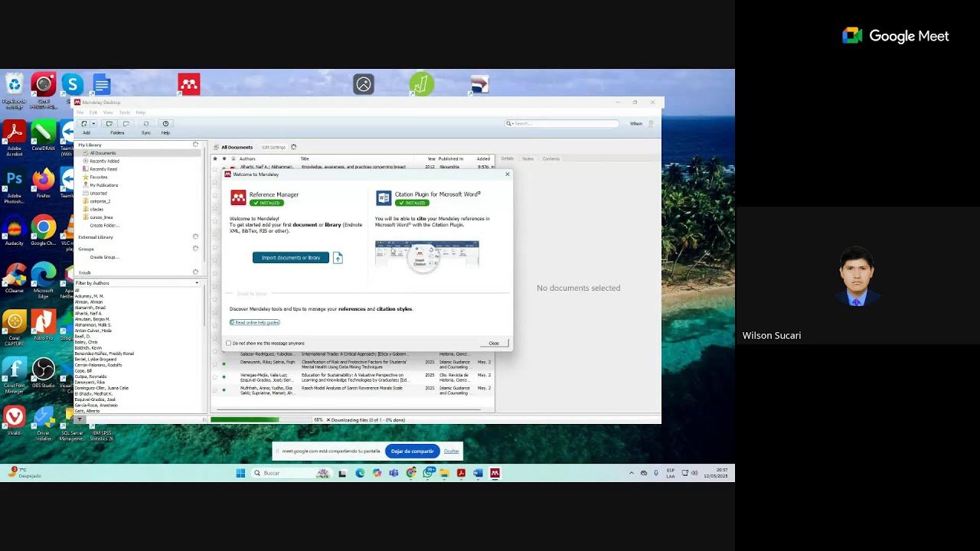Open the Edit menu
980x551 pixels.
[x=93, y=112]
